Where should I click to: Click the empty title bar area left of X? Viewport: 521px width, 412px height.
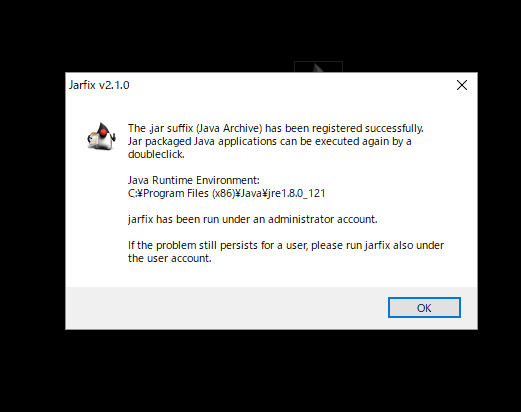pyautogui.click(x=290, y=85)
